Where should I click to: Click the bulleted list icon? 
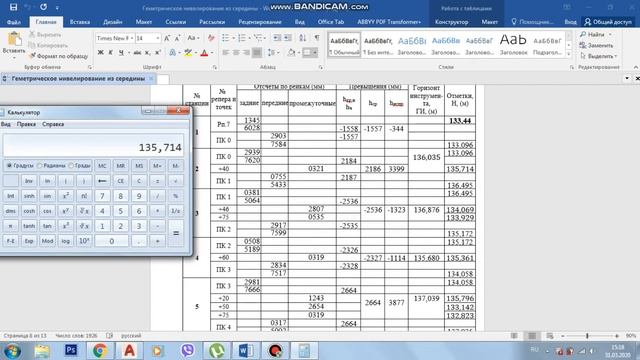[x=225, y=38]
